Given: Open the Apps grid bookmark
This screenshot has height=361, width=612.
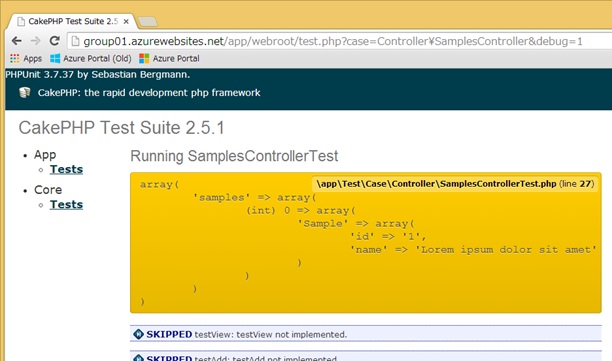Looking at the screenshot, I should (26, 59).
